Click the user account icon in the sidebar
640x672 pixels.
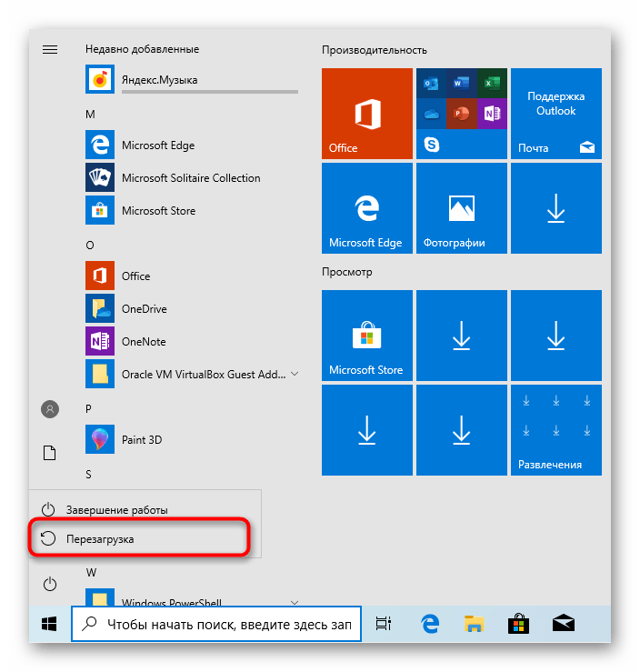pos(50,409)
